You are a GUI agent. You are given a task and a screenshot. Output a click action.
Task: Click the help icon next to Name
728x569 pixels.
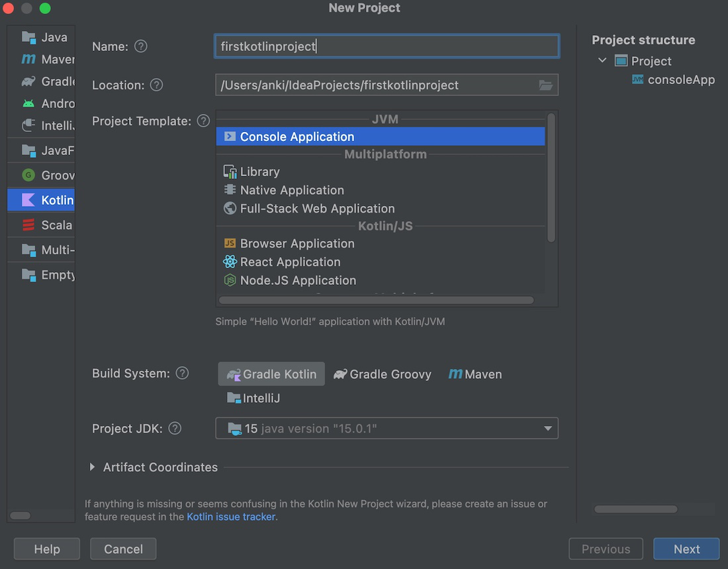coord(141,46)
